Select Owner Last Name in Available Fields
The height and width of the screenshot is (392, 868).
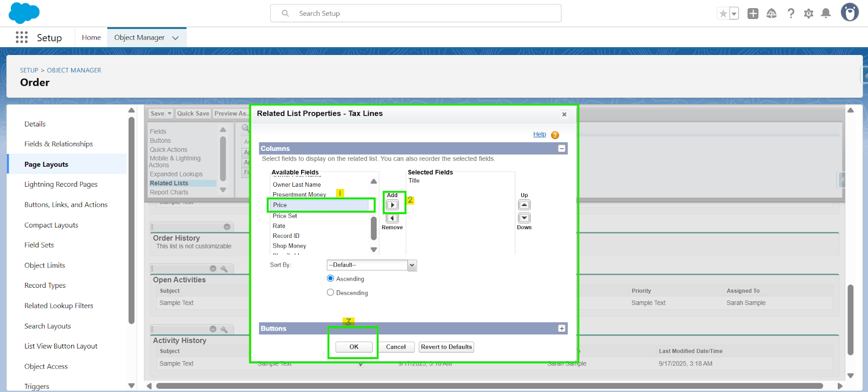(297, 185)
